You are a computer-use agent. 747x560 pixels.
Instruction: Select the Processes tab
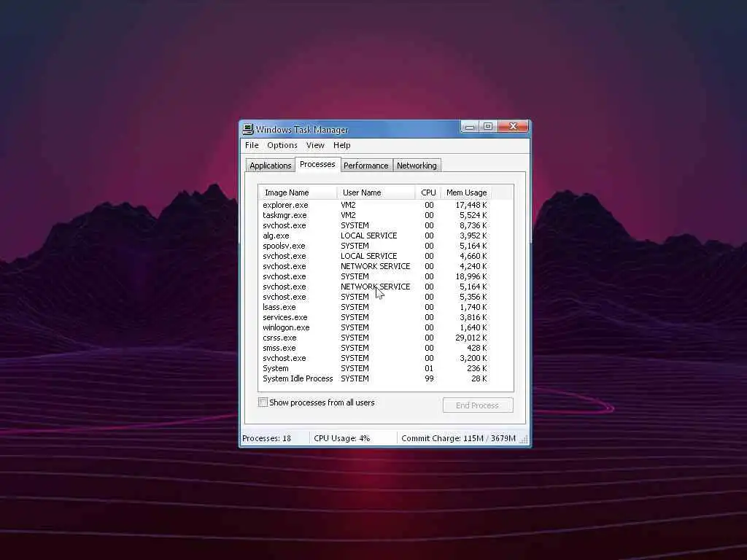click(x=317, y=164)
